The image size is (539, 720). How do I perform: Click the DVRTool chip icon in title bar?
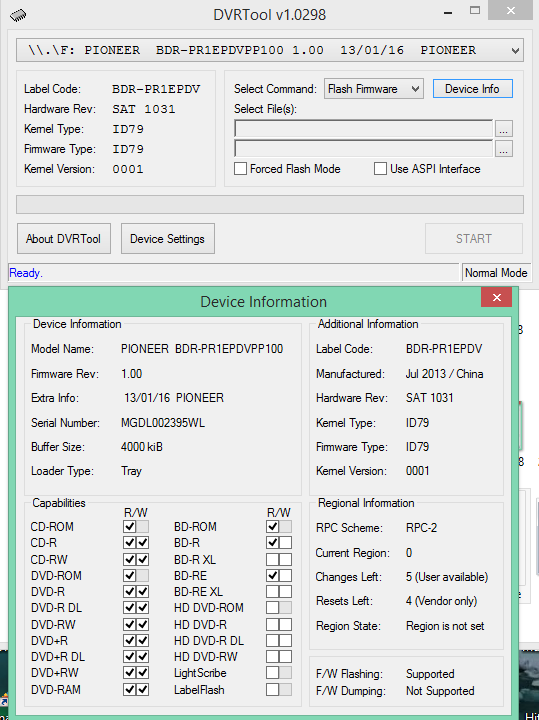pyautogui.click(x=18, y=15)
